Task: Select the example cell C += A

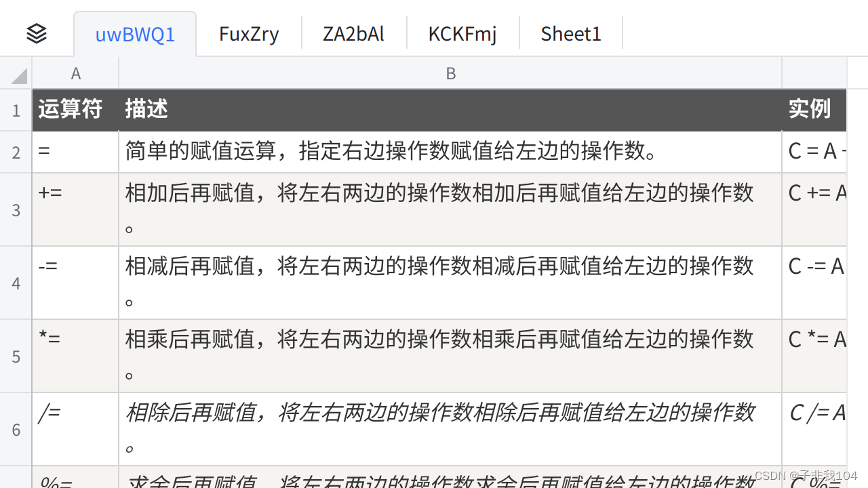Action: [x=814, y=209]
